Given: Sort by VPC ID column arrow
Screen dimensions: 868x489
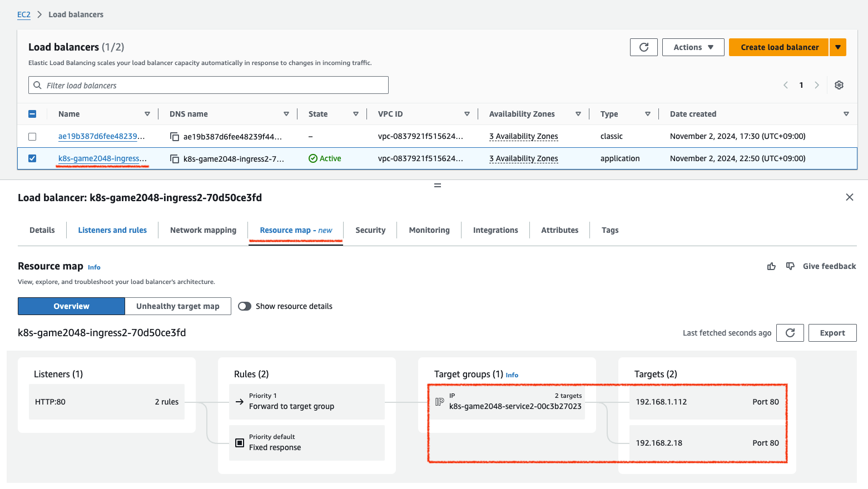Looking at the screenshot, I should [467, 114].
